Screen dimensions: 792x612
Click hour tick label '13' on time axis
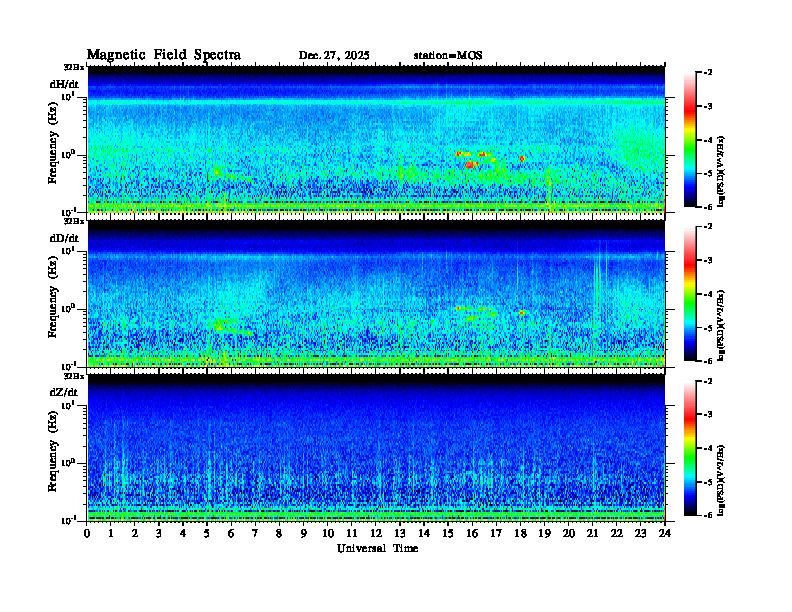(400, 534)
